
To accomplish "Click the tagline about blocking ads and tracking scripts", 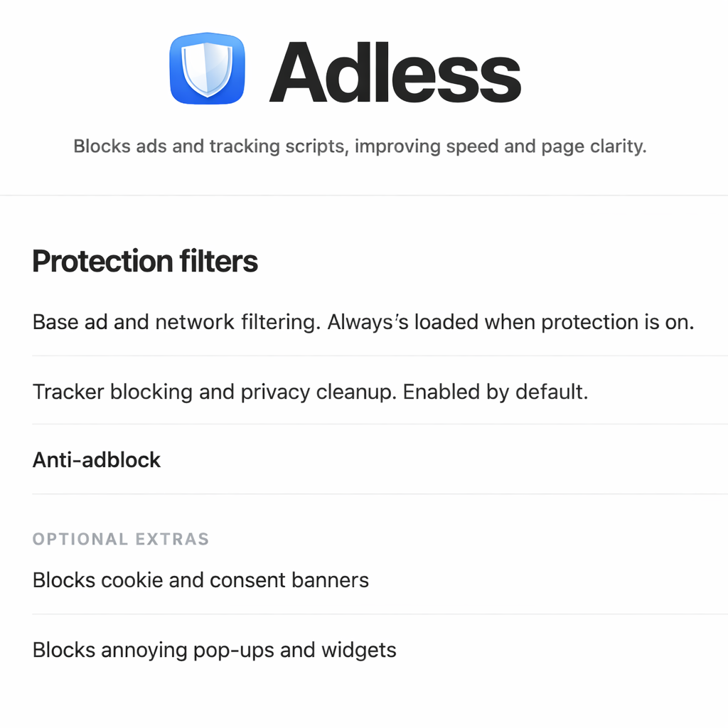I will (x=360, y=146).
